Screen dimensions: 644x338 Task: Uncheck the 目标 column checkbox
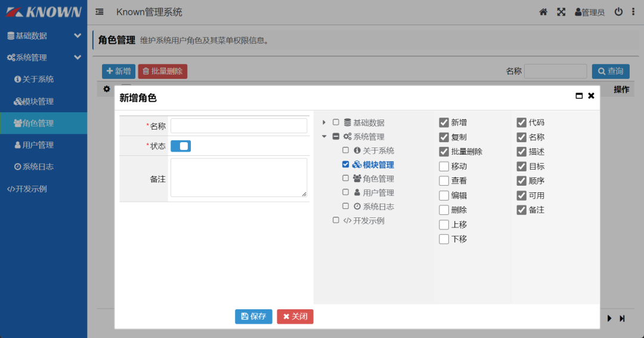[521, 167]
